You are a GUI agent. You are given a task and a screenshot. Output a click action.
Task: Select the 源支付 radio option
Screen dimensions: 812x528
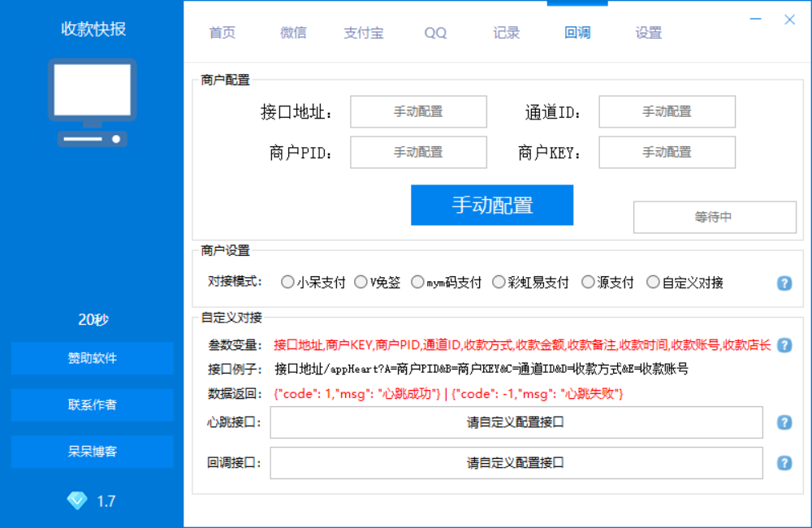(588, 283)
